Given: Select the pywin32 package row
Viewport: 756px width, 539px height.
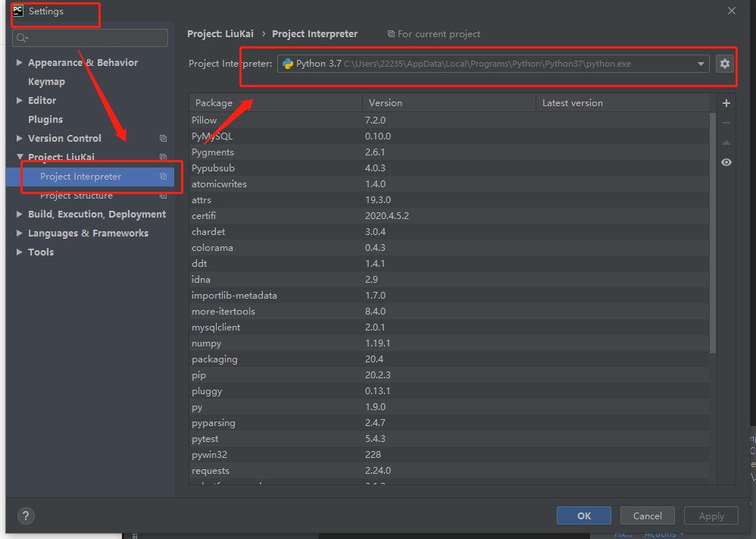Looking at the screenshot, I should [x=449, y=455].
